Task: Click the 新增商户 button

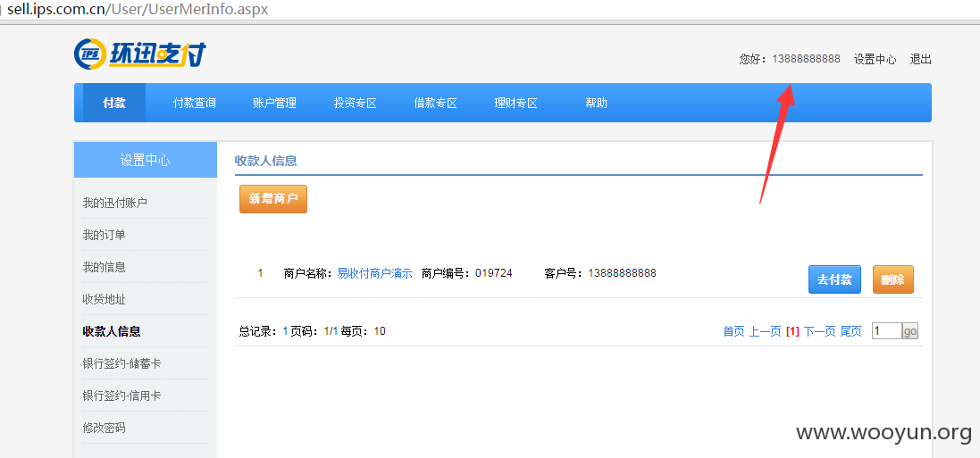Action: click(273, 199)
